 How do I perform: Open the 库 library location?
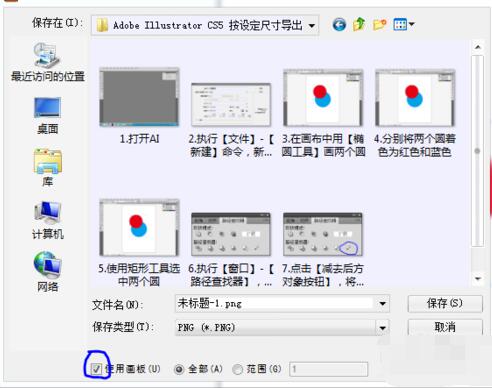48,167
